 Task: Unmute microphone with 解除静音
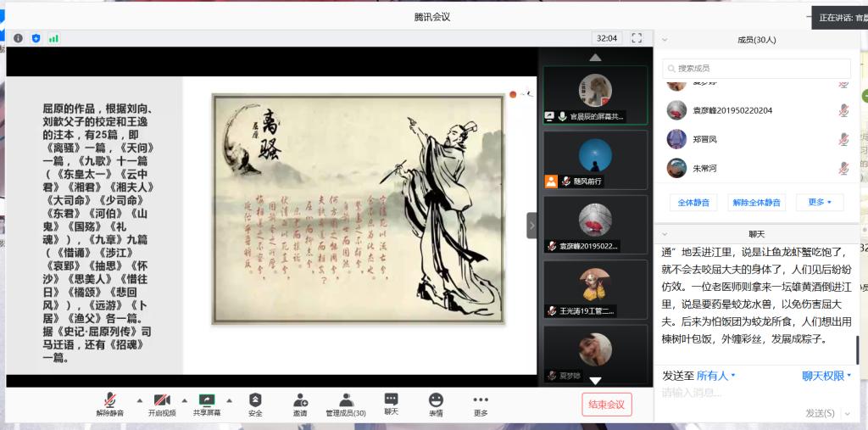(110, 405)
